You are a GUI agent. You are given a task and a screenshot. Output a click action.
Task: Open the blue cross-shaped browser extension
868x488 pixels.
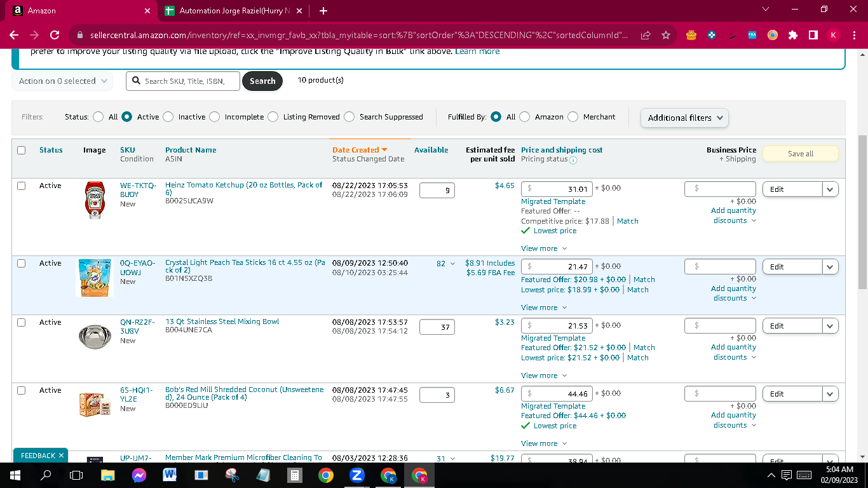pyautogui.click(x=712, y=36)
